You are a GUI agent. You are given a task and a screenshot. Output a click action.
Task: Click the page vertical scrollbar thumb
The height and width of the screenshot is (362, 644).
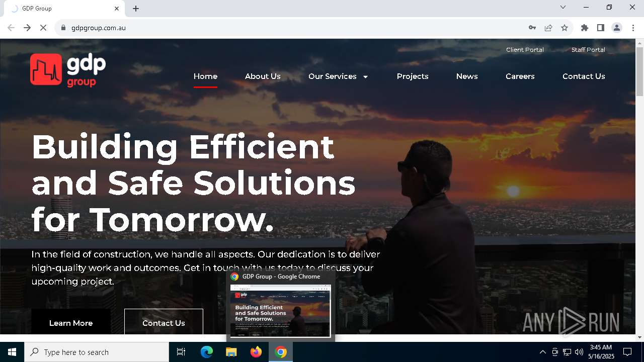[x=639, y=71]
